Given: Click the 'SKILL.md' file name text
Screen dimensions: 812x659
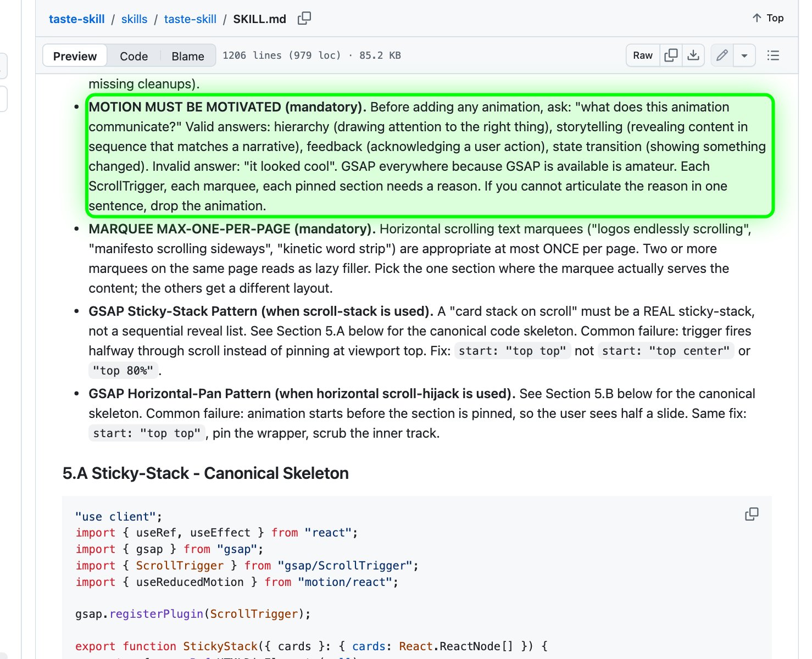Looking at the screenshot, I should pyautogui.click(x=259, y=19).
